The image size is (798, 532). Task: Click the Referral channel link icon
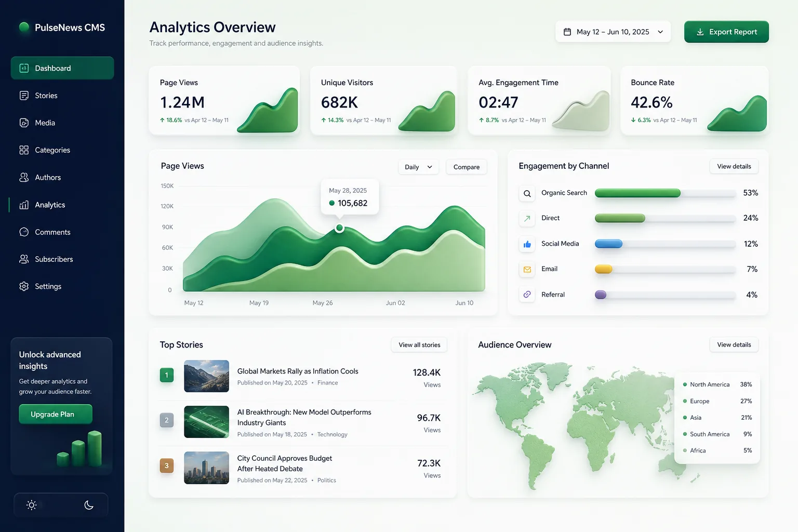(527, 295)
